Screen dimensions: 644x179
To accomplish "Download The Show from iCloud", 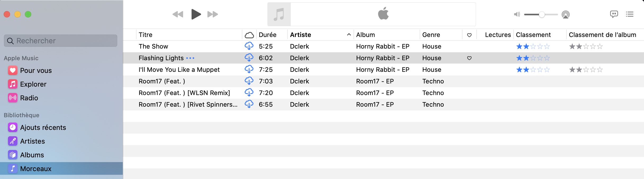I will click(x=249, y=46).
